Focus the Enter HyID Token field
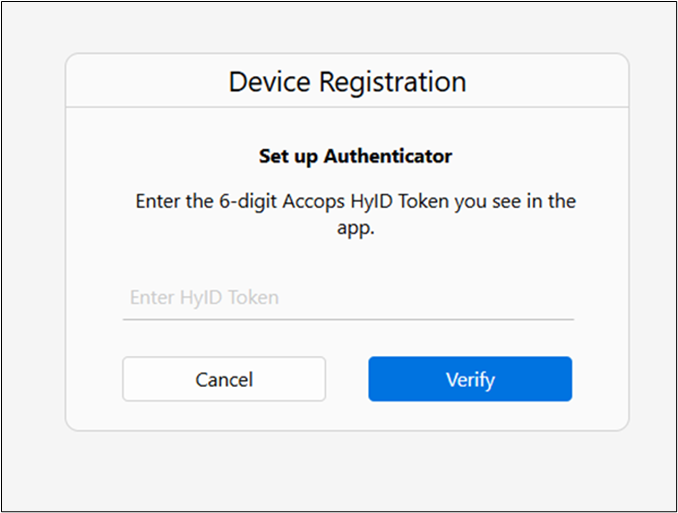 [x=347, y=298]
